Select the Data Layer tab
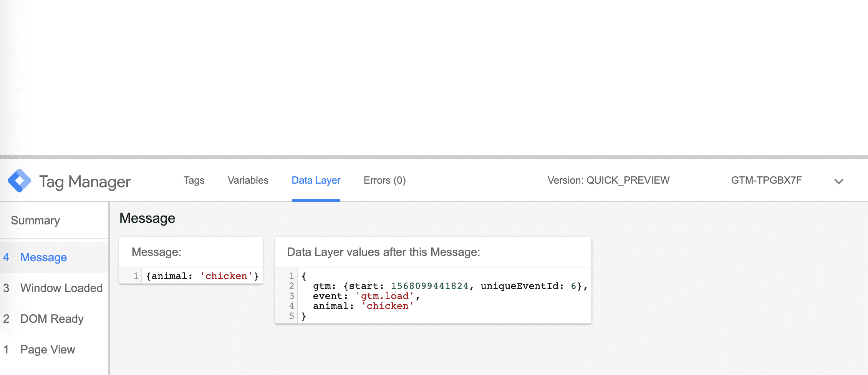This screenshot has height=375, width=868. point(316,181)
